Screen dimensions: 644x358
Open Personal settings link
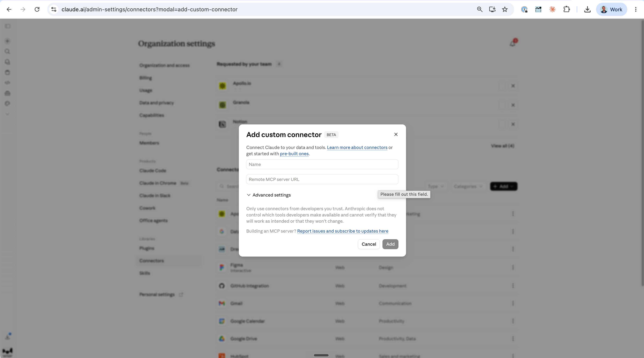pyautogui.click(x=161, y=294)
